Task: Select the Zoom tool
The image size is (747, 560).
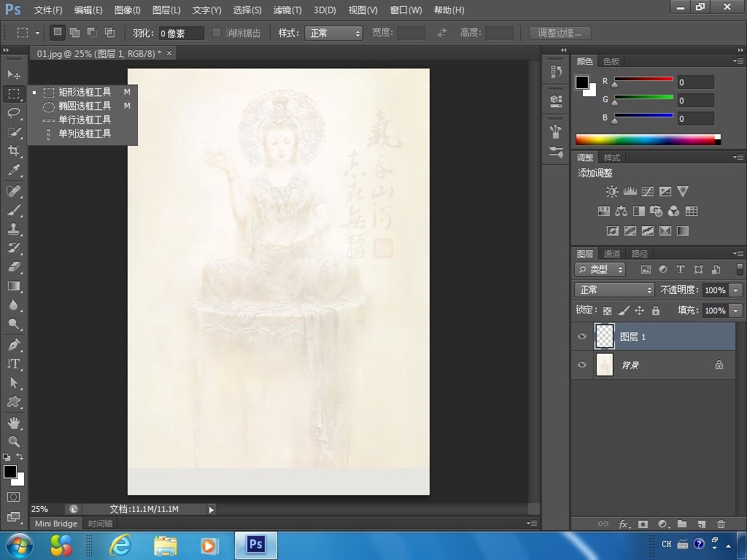Action: click(x=13, y=441)
